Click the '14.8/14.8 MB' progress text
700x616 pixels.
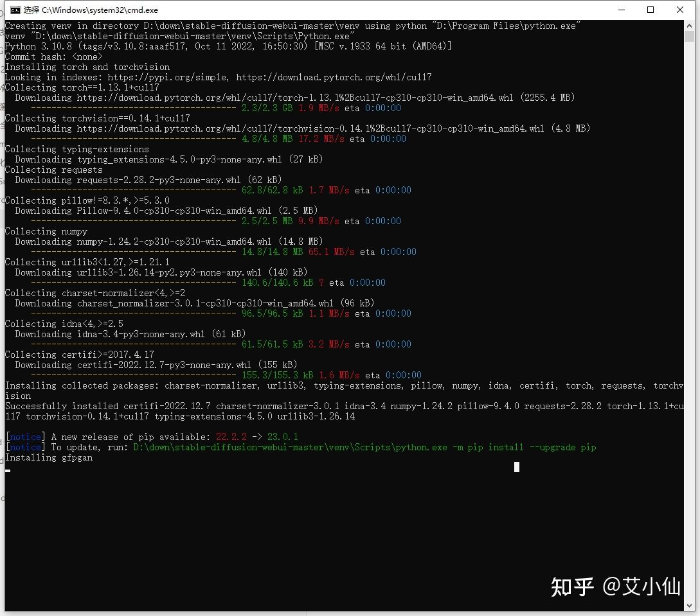[273, 252]
